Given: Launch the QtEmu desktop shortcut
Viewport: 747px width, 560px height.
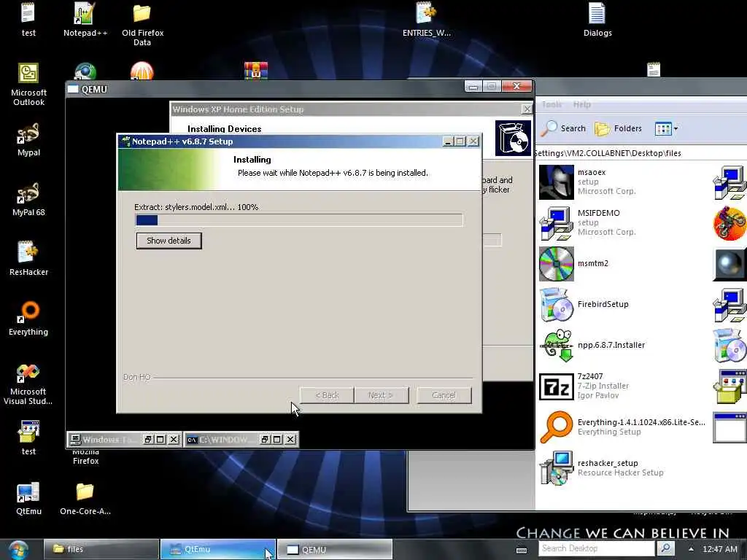Looking at the screenshot, I should (x=28, y=498).
